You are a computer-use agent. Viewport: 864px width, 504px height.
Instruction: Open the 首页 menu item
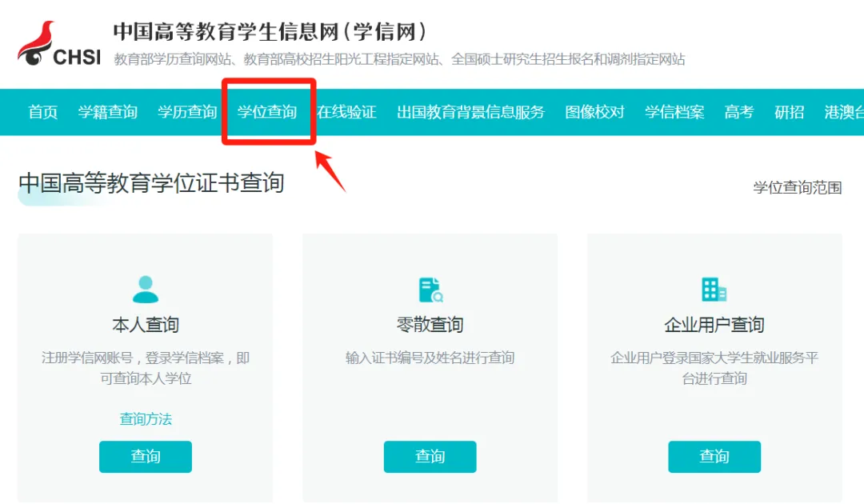pyautogui.click(x=42, y=112)
